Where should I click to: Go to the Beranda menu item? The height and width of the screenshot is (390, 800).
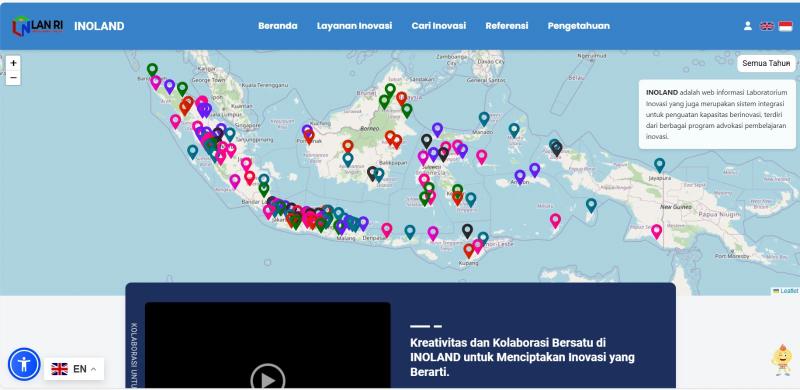(x=278, y=26)
